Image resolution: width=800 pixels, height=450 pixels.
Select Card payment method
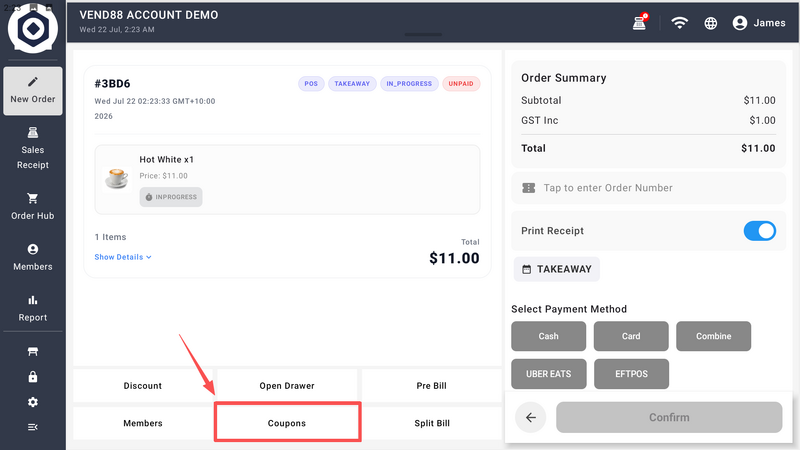(631, 336)
